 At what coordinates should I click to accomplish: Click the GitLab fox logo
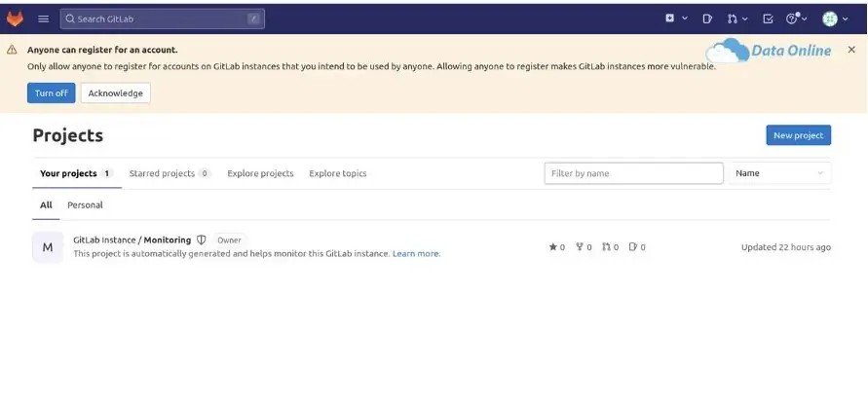coord(15,18)
